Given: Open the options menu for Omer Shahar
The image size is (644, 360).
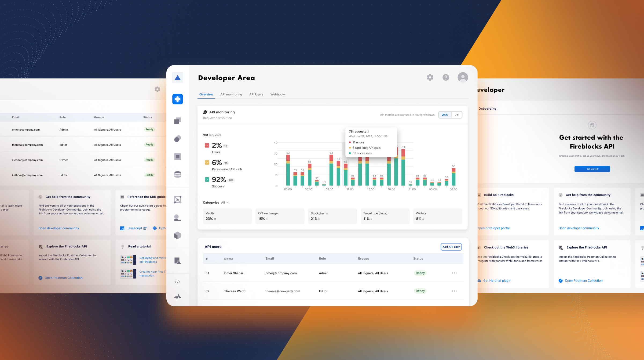Looking at the screenshot, I should [454, 273].
